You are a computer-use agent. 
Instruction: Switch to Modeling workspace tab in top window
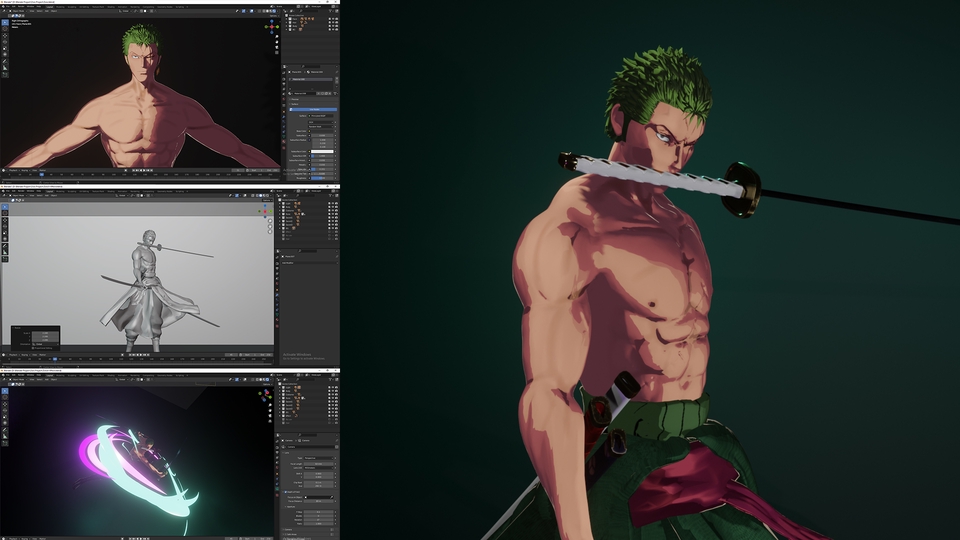coord(61,7)
